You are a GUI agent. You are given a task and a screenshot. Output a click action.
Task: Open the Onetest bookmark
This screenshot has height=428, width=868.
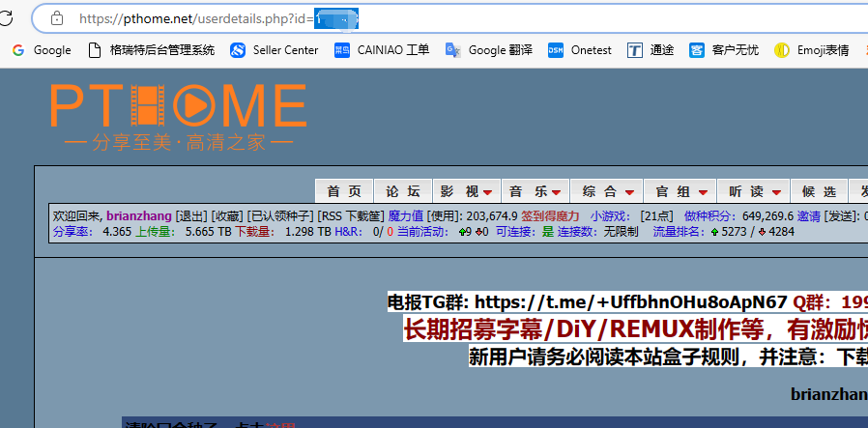[x=580, y=50]
